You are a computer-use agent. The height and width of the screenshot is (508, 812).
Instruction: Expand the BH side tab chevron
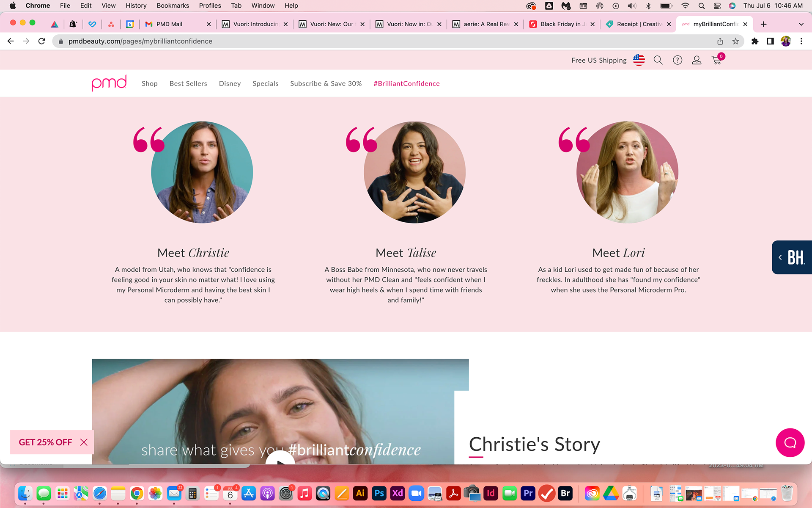[780, 257]
